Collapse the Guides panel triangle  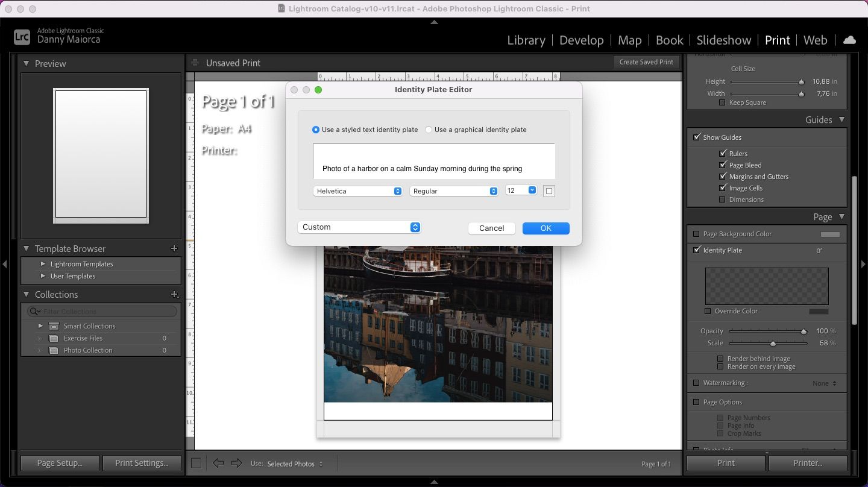click(x=841, y=119)
